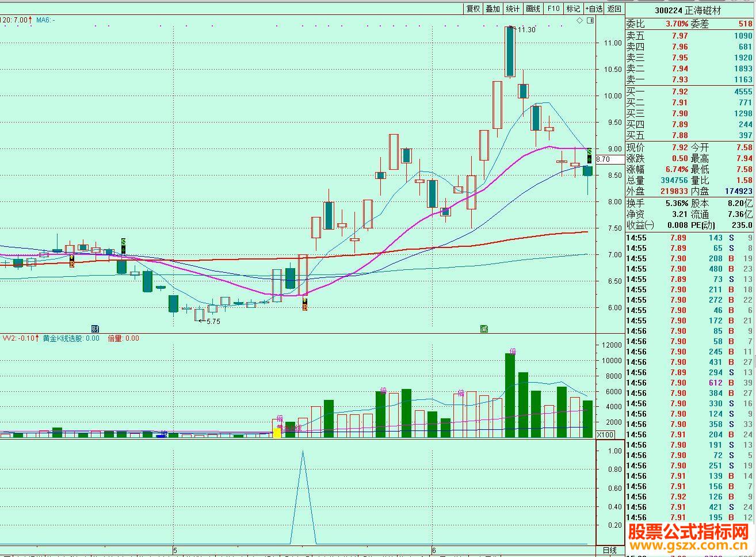The image size is (756, 557).
Task: Click 总量 value 394756
Action: (674, 180)
